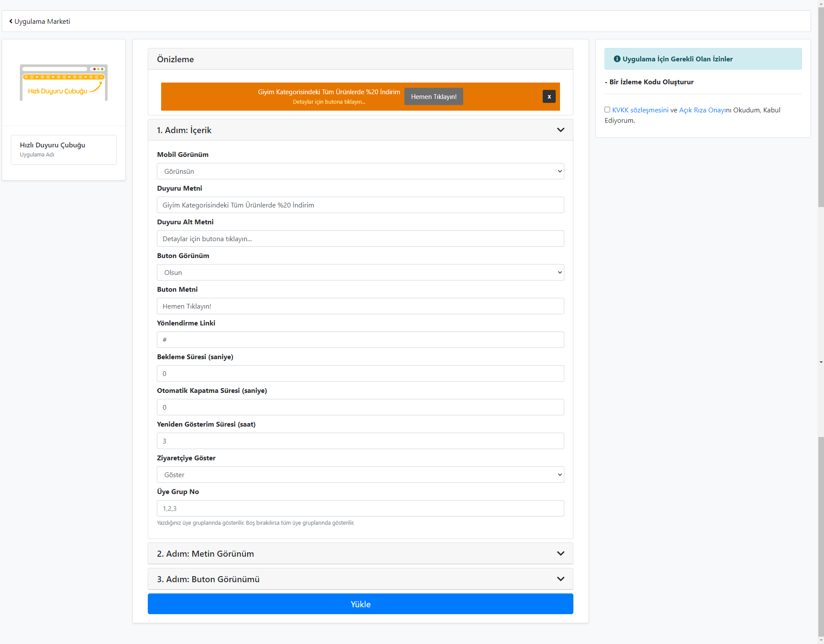
Task: Click the orange preview announcement text
Action: pyautogui.click(x=329, y=92)
